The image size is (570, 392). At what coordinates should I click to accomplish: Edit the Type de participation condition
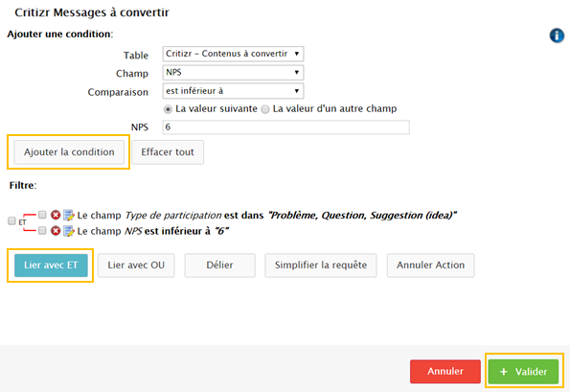coord(68,215)
